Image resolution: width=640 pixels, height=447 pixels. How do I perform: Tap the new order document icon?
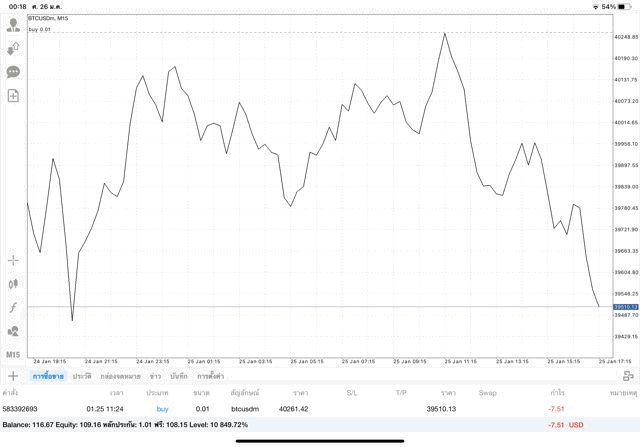coord(13,96)
